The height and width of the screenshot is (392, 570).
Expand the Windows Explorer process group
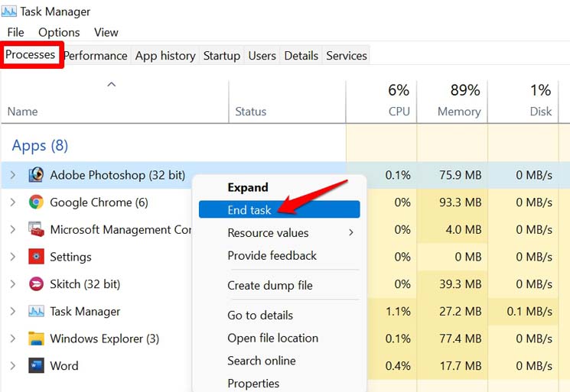pyautogui.click(x=12, y=339)
